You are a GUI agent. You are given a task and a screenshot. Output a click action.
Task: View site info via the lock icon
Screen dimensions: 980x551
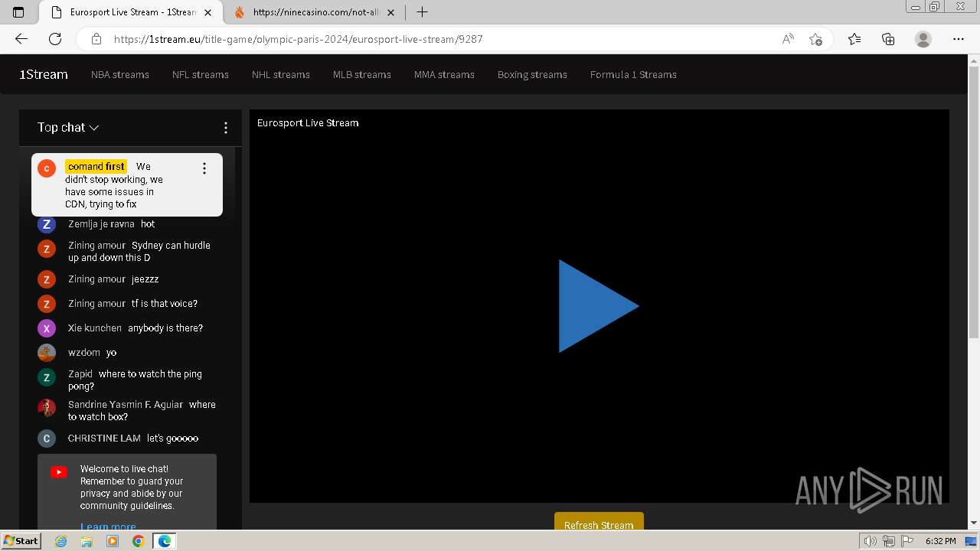pos(96,39)
